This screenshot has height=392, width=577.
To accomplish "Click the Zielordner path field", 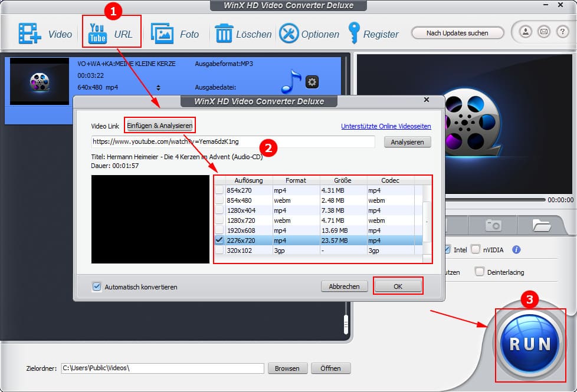I will 162,368.
